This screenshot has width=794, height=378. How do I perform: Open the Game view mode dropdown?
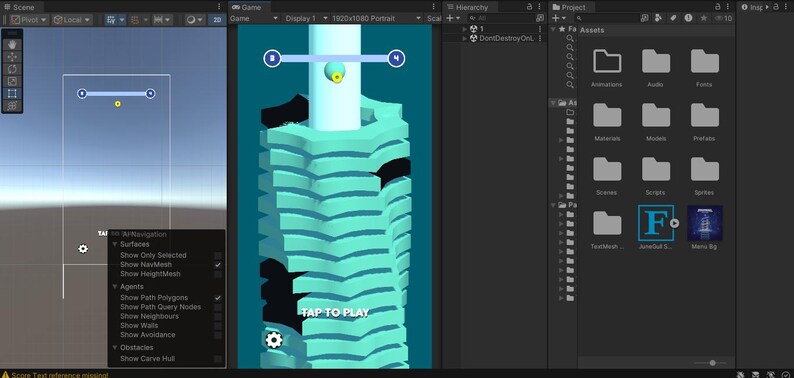(x=254, y=18)
